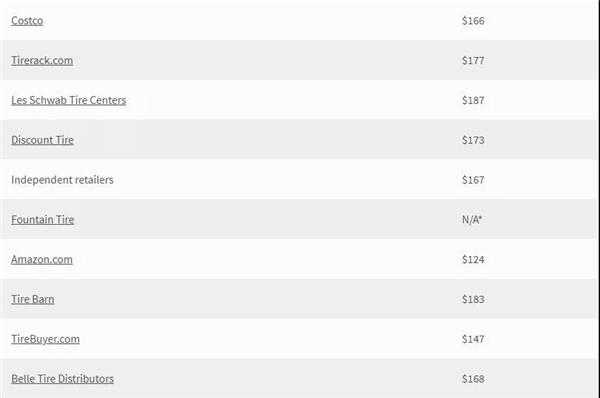
Task: Open the Fountain Tire link
Action: (x=43, y=220)
